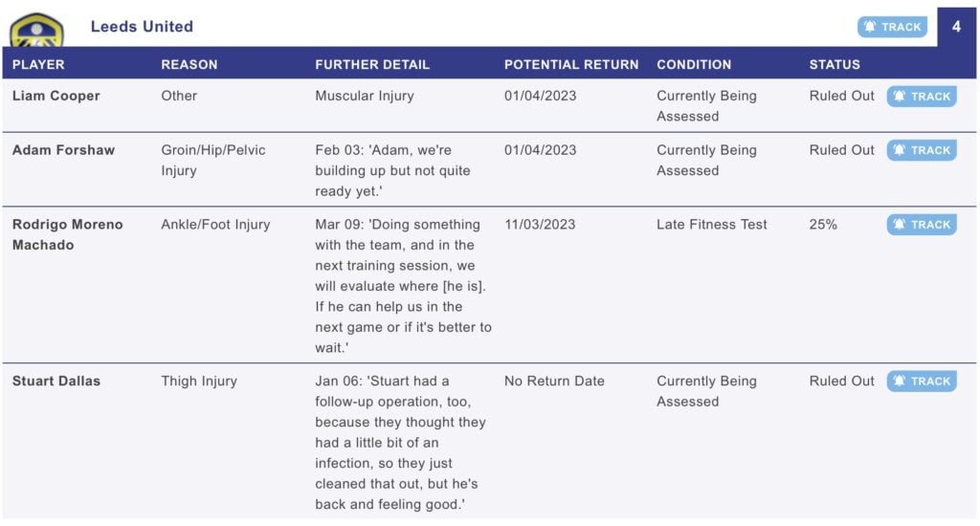The height and width of the screenshot is (526, 980).
Task: Click the Leeds United club crest
Action: (x=37, y=30)
